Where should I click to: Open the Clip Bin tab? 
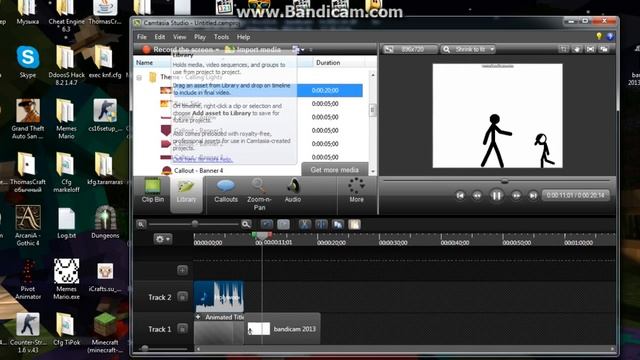tap(153, 191)
